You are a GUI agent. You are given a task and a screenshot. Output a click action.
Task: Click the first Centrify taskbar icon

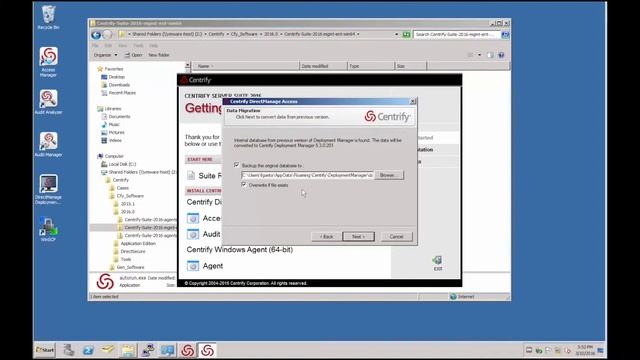click(x=187, y=350)
